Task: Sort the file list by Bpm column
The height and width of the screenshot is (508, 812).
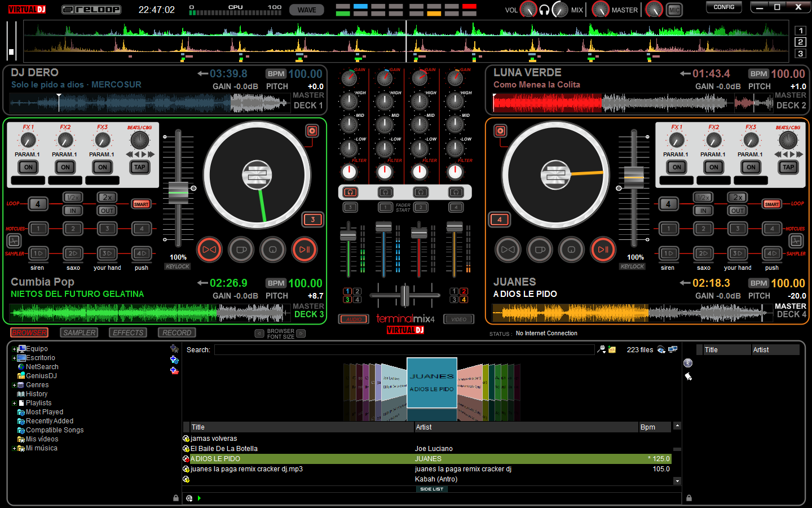Action: 655,427
